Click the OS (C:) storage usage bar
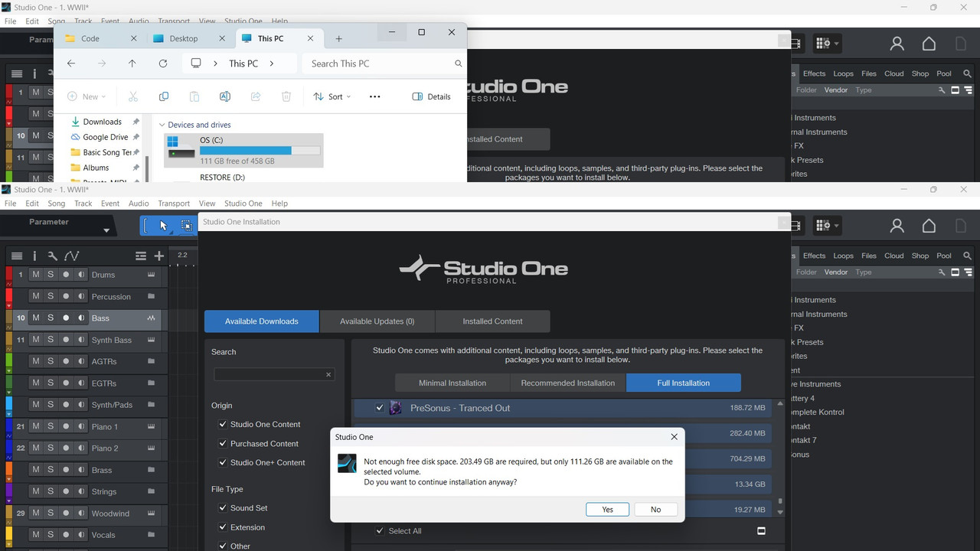Screen dimensions: 980x551 tap(260, 151)
